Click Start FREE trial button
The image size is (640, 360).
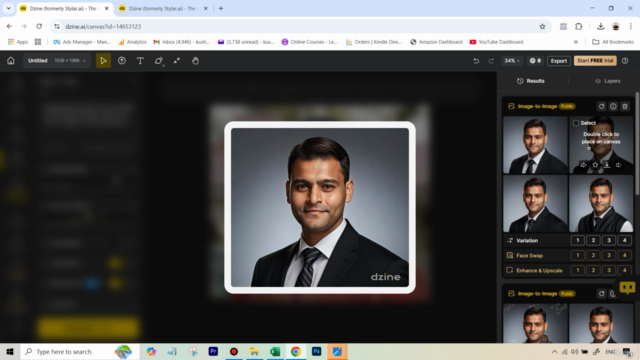coord(595,61)
